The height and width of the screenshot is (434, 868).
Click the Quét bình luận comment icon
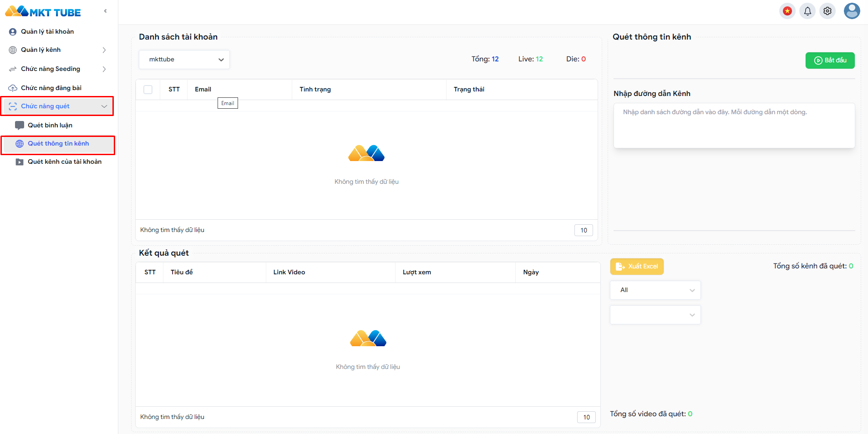[x=20, y=126]
